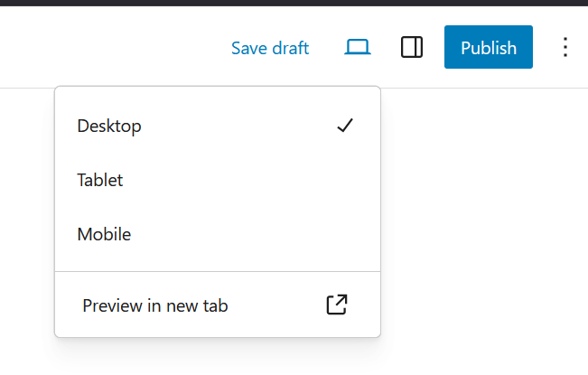Open post preview using external link icon
Viewport: 588px width, 375px height.
[x=336, y=305]
